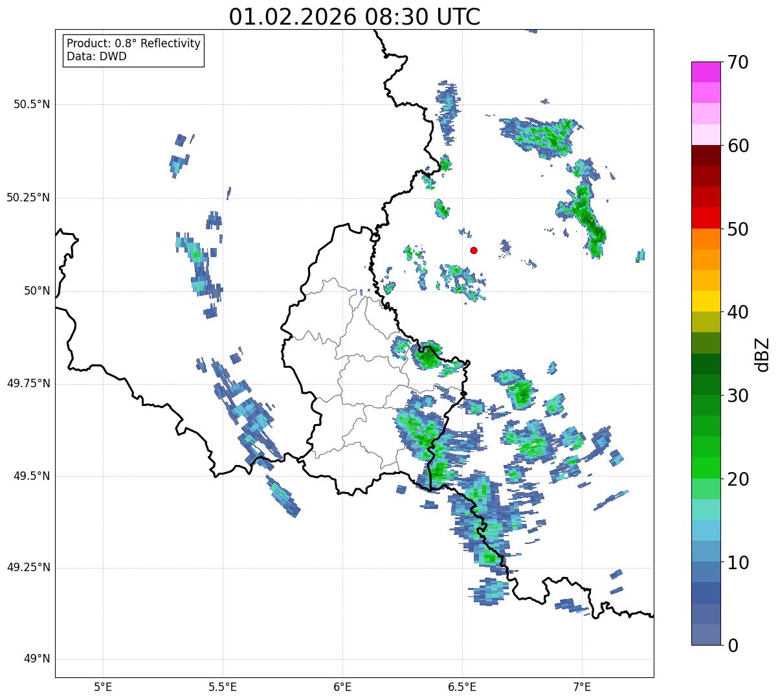Click the Data: DWD label
778x700 pixels.
click(x=96, y=56)
